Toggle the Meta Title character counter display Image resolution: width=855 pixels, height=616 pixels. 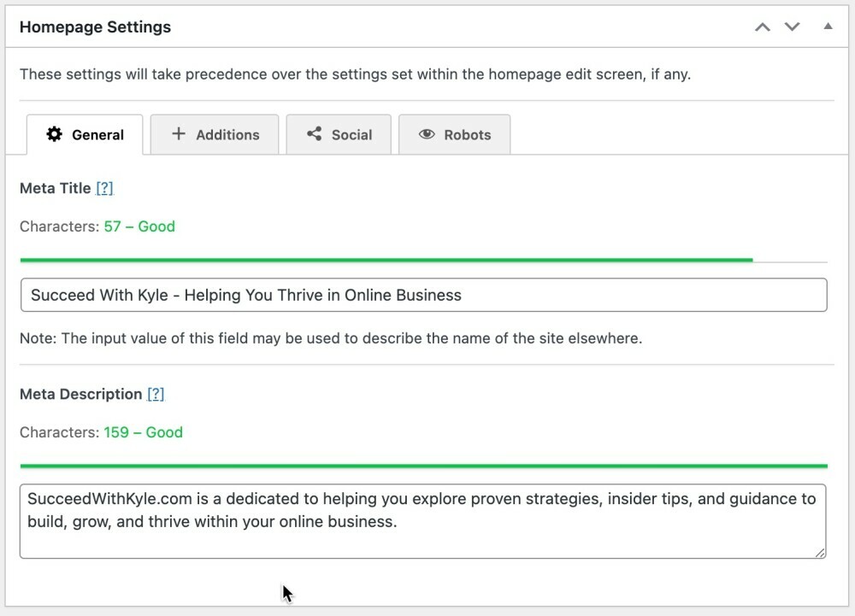(97, 226)
